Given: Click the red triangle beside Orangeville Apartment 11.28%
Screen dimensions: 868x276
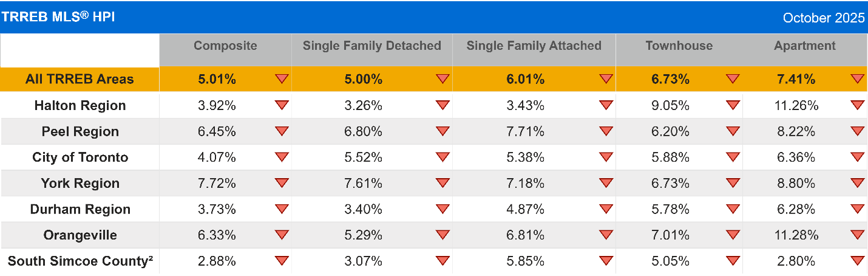Looking at the screenshot, I should [857, 235].
